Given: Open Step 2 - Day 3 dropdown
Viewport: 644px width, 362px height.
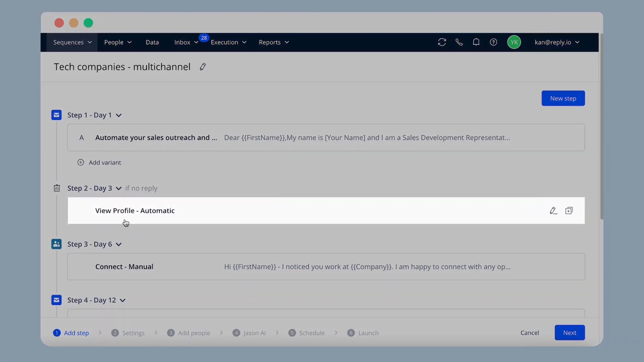Looking at the screenshot, I should pos(119,188).
